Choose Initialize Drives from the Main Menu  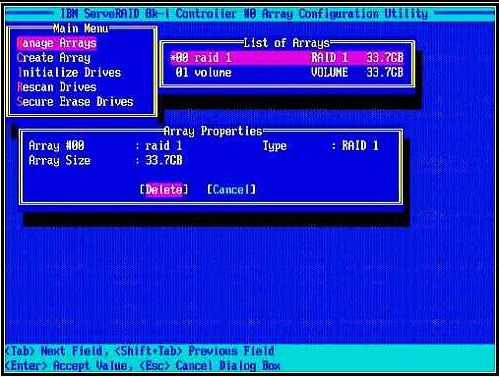point(69,73)
